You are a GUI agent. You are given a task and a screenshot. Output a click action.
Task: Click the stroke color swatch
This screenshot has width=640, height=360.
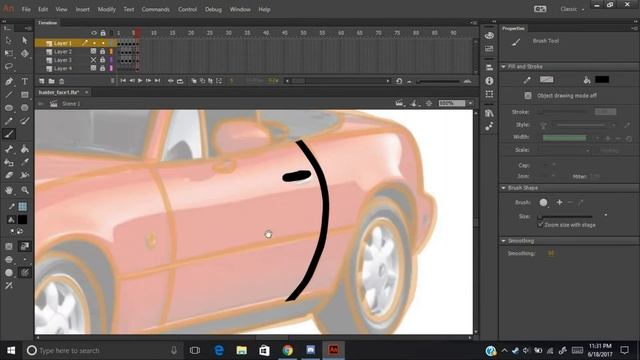tap(547, 80)
